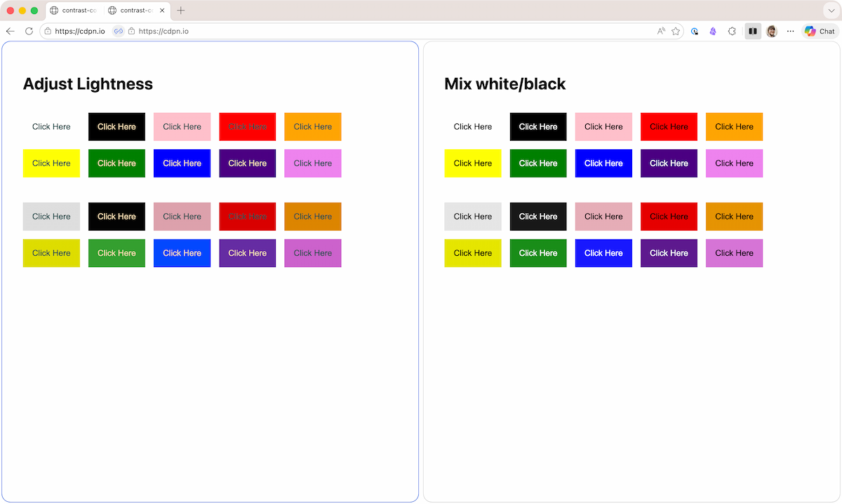The width and height of the screenshot is (842, 504).
Task: Click the user profile avatar
Action: 772,31
